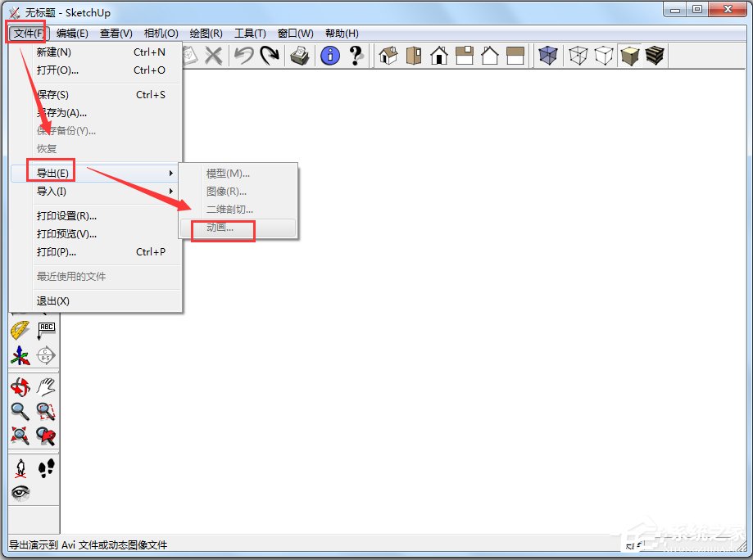753x560 pixels.
Task: Select 二维剖切... in export submenu
Action: (x=238, y=210)
